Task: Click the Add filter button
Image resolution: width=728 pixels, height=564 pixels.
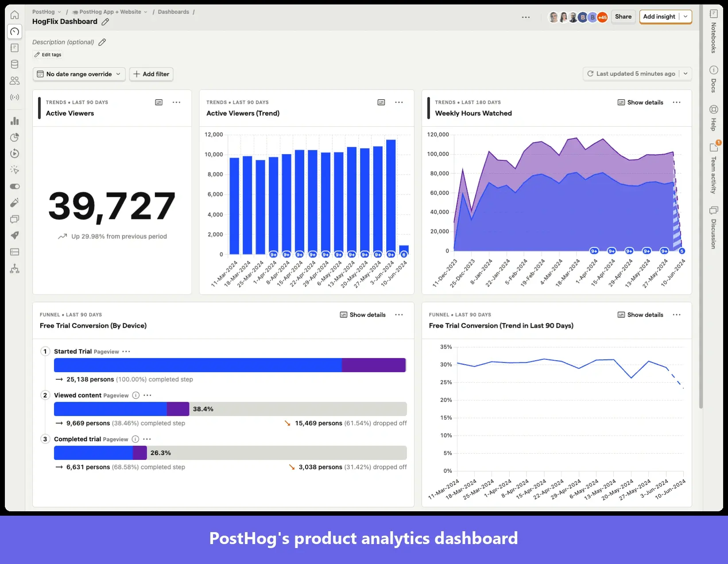Action: 151,74
